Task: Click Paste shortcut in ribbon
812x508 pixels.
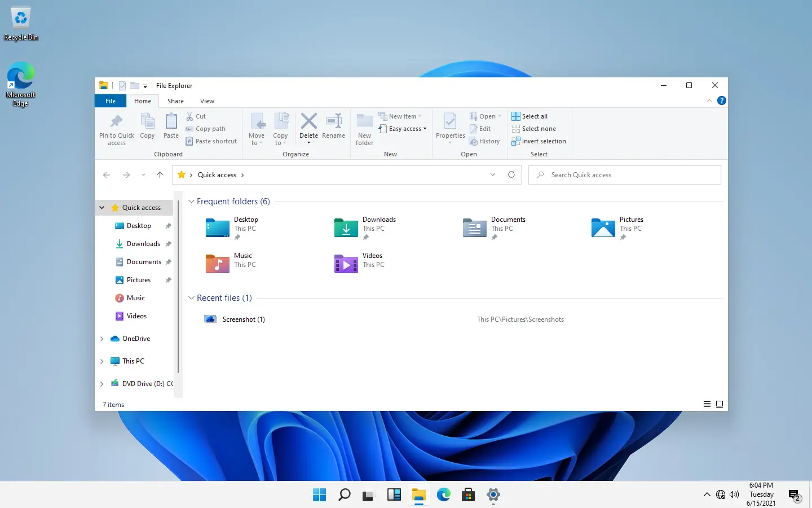Action: tap(211, 141)
